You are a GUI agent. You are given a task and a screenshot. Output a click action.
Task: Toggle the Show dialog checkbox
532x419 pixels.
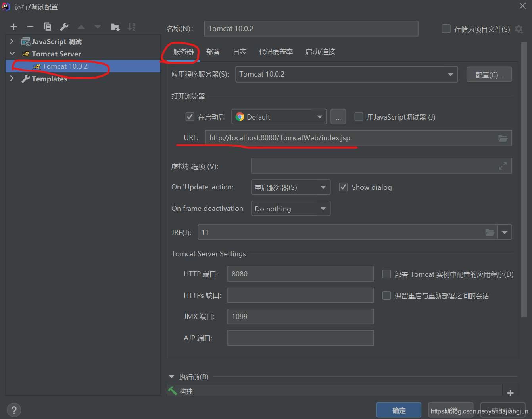tap(344, 187)
